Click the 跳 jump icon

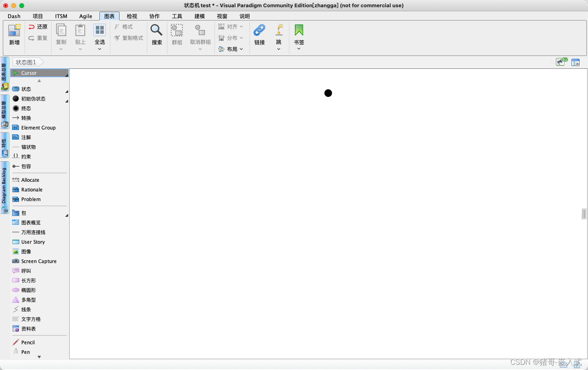(x=279, y=31)
